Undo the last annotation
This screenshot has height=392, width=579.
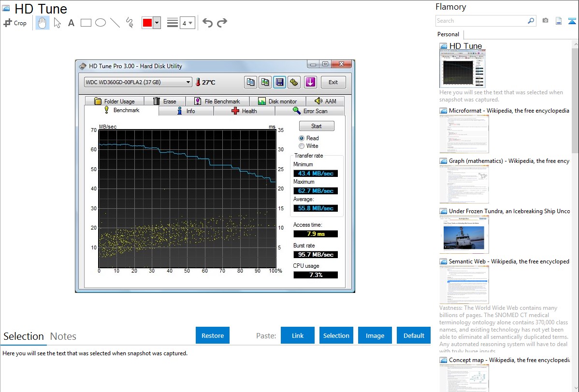(x=207, y=23)
